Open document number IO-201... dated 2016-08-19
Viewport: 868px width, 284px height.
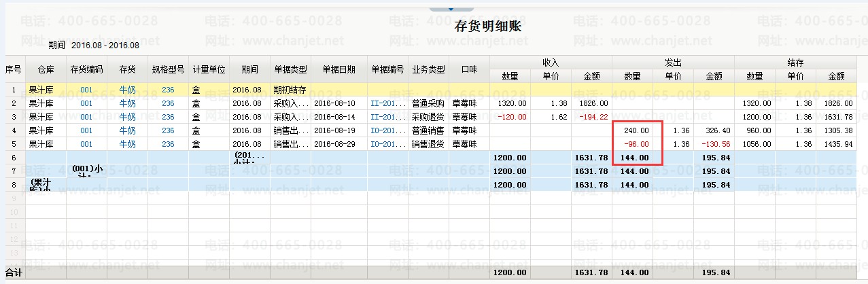(387, 130)
